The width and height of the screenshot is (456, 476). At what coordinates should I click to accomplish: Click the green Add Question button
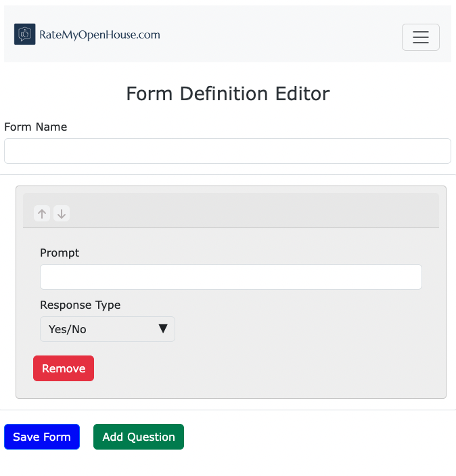point(139,437)
